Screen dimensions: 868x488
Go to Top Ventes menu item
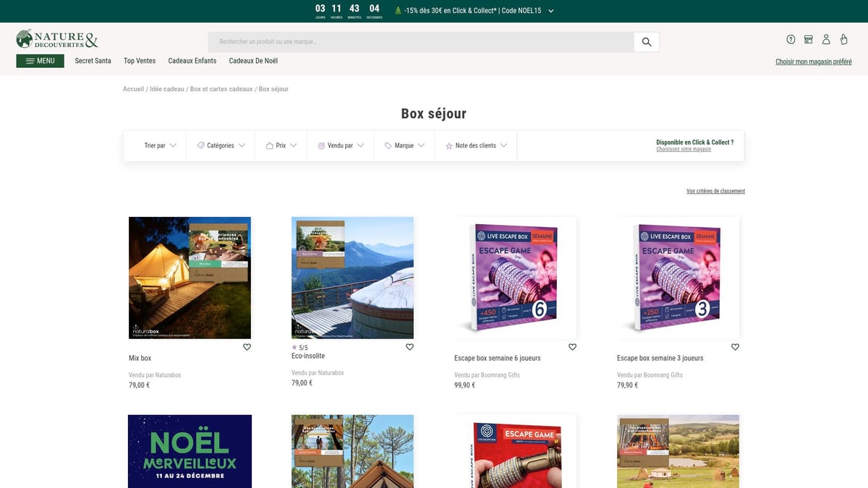140,61
